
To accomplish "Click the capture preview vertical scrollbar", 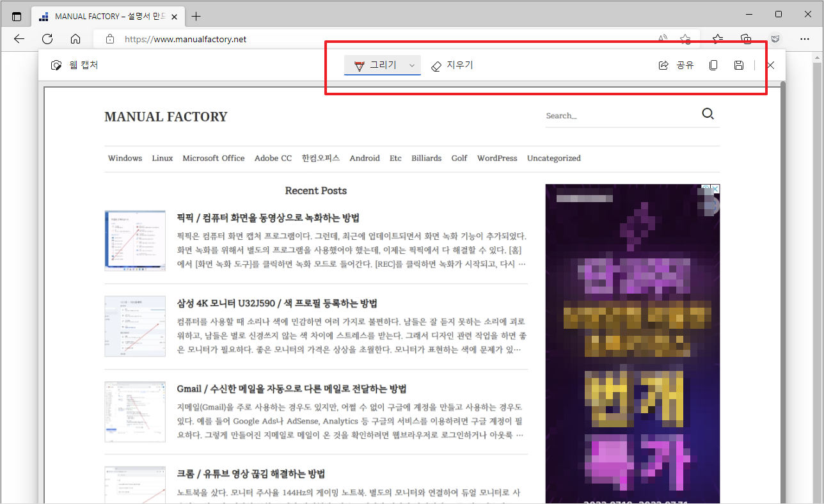I will click(782, 293).
